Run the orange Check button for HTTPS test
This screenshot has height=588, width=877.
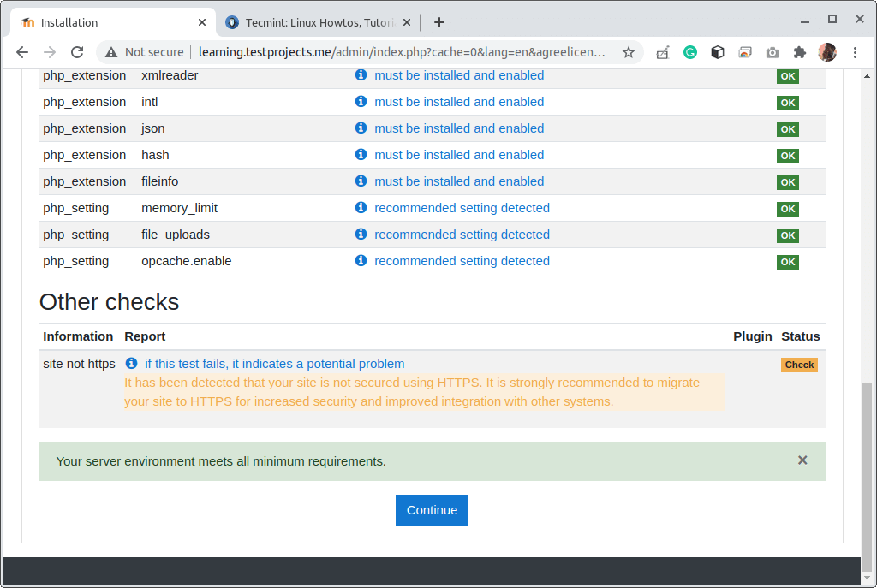pyautogui.click(x=799, y=365)
